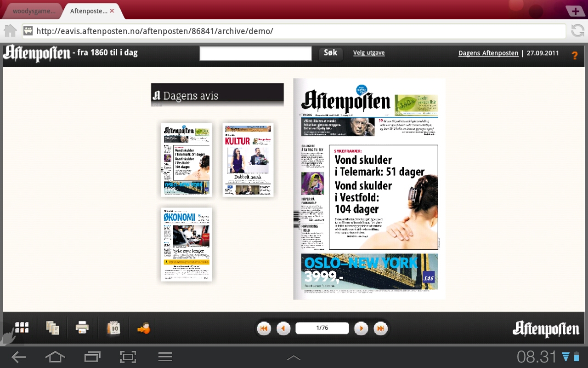Click the browser home icon
Screen dimensions: 588x368
[x=10, y=31]
